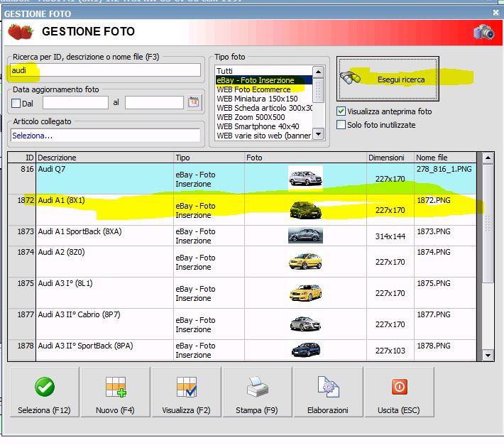Click the 314x144 dimensions cell
The height and width of the screenshot is (445, 504).
[x=390, y=236]
